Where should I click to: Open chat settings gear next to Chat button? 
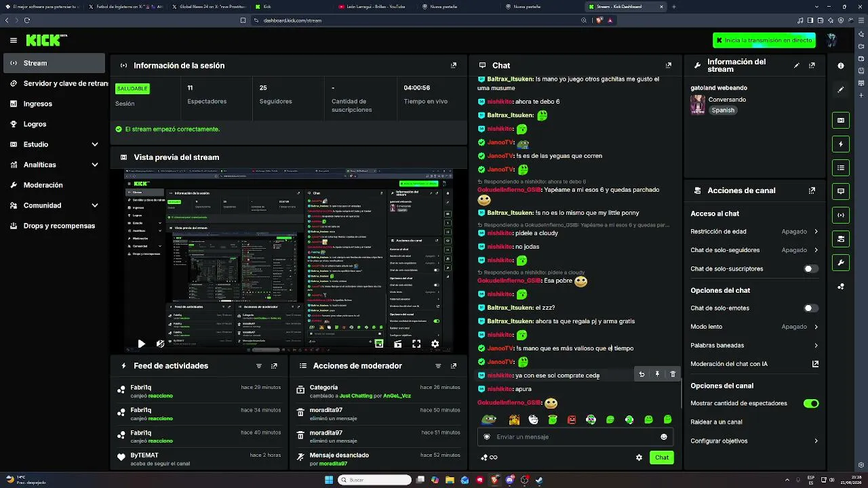(x=639, y=457)
